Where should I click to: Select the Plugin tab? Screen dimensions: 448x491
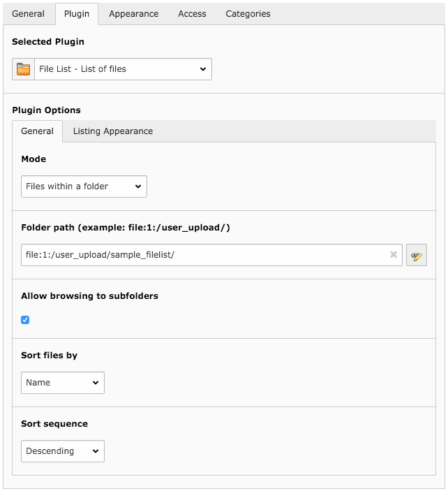pyautogui.click(x=77, y=14)
